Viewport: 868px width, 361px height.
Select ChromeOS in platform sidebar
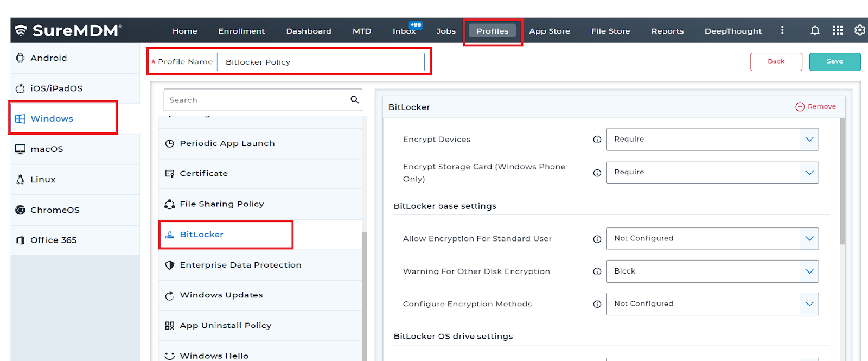pos(75,210)
